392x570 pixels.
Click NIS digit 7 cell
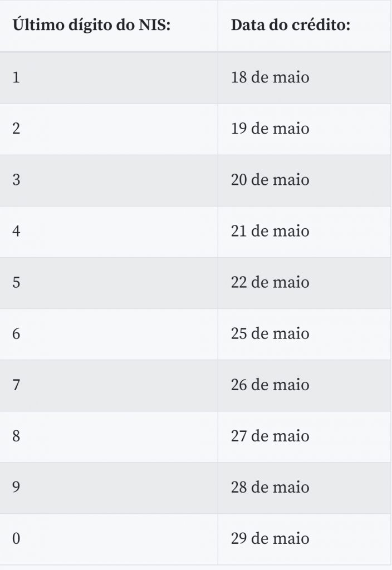109,385
